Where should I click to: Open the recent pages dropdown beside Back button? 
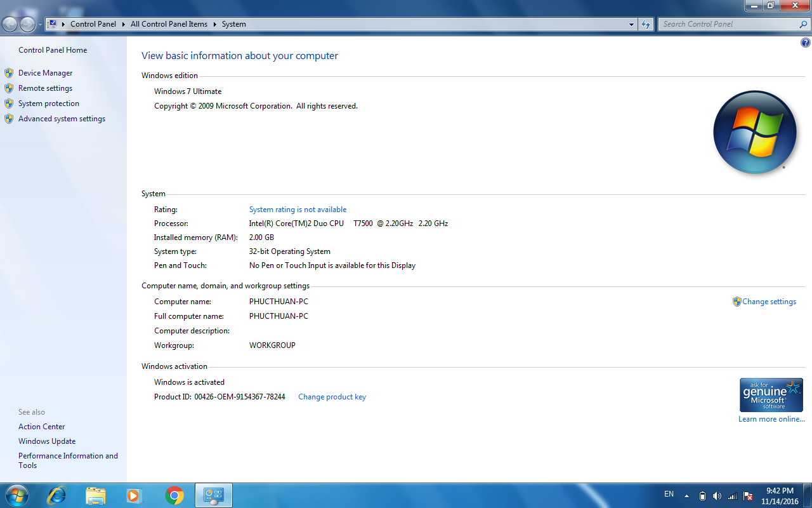pos(39,24)
